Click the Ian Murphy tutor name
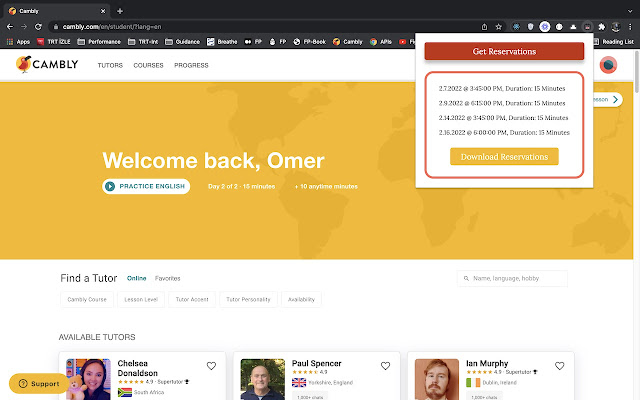This screenshot has height=400, width=640. pyautogui.click(x=487, y=363)
